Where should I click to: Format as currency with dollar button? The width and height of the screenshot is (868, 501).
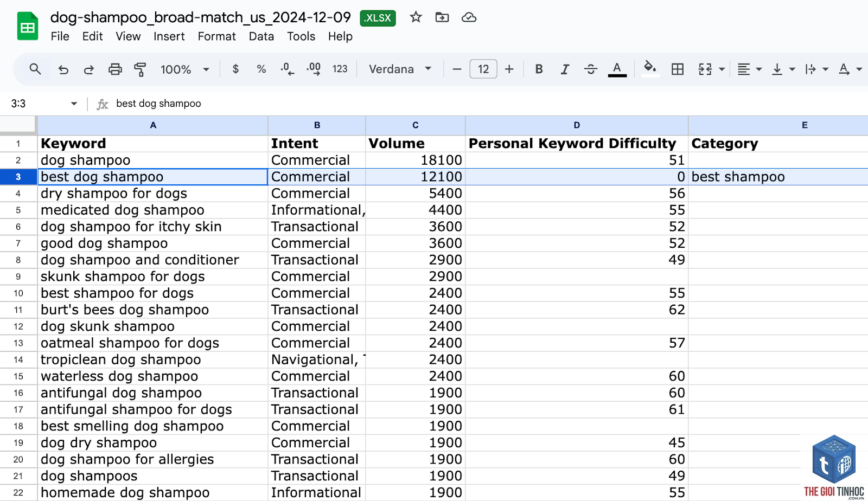(x=235, y=69)
